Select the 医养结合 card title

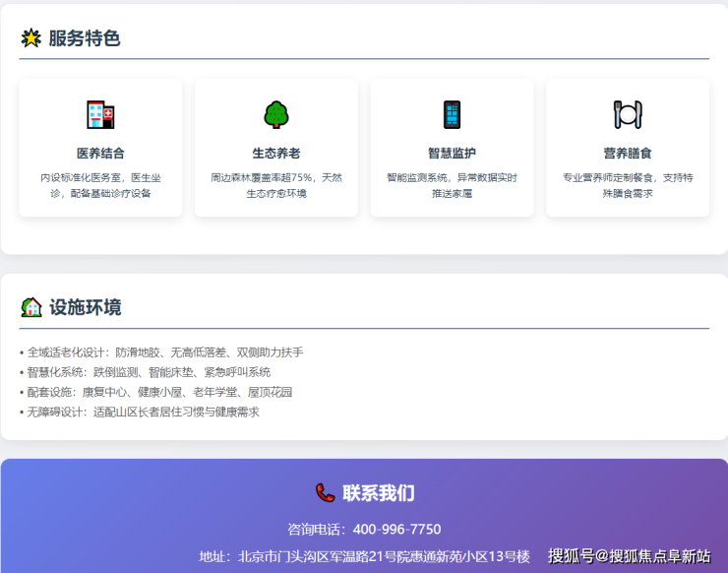point(100,154)
